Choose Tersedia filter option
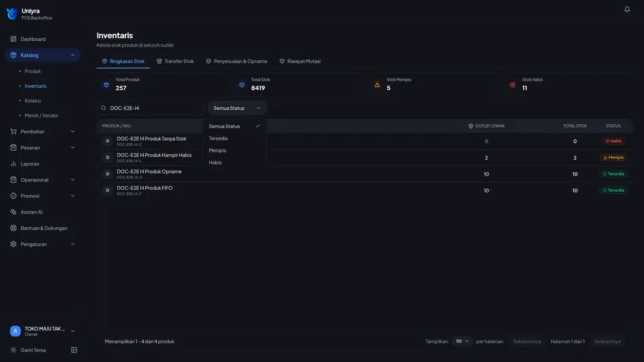This screenshot has width=644, height=362. pyautogui.click(x=234, y=138)
